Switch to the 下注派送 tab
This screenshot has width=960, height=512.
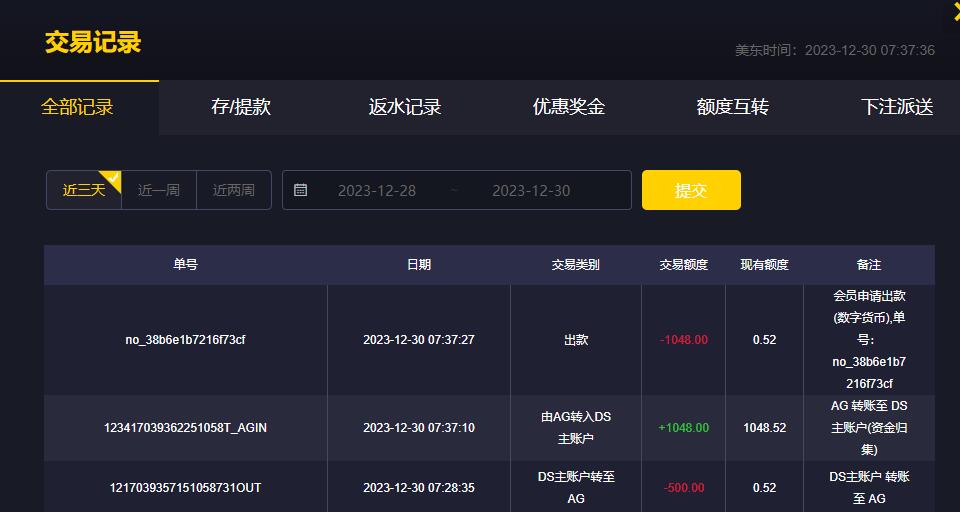pos(897,107)
